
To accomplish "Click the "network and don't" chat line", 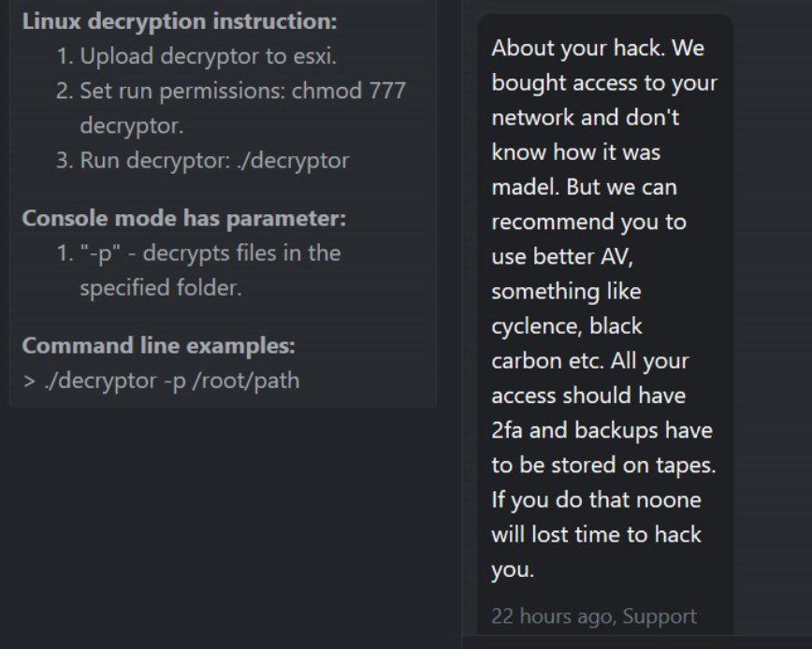I will [x=586, y=118].
